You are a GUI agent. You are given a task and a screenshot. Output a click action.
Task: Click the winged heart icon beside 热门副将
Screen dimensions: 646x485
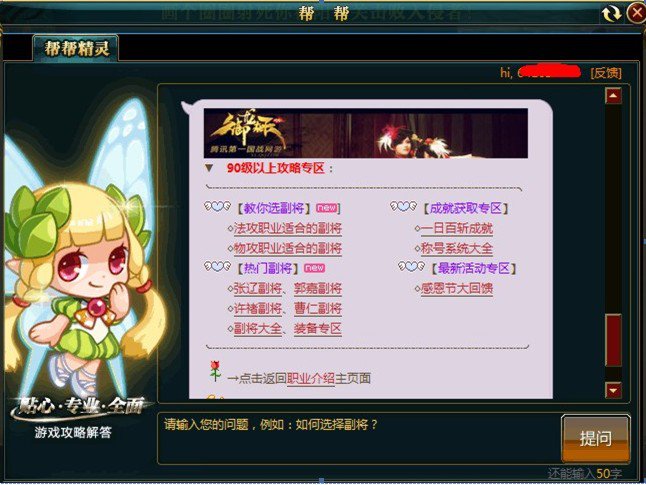click(218, 267)
